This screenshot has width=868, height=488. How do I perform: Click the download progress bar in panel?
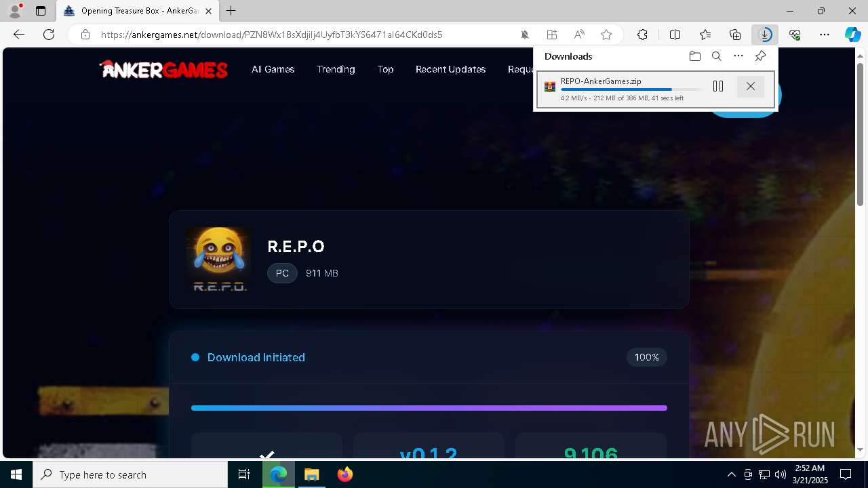coord(631,89)
